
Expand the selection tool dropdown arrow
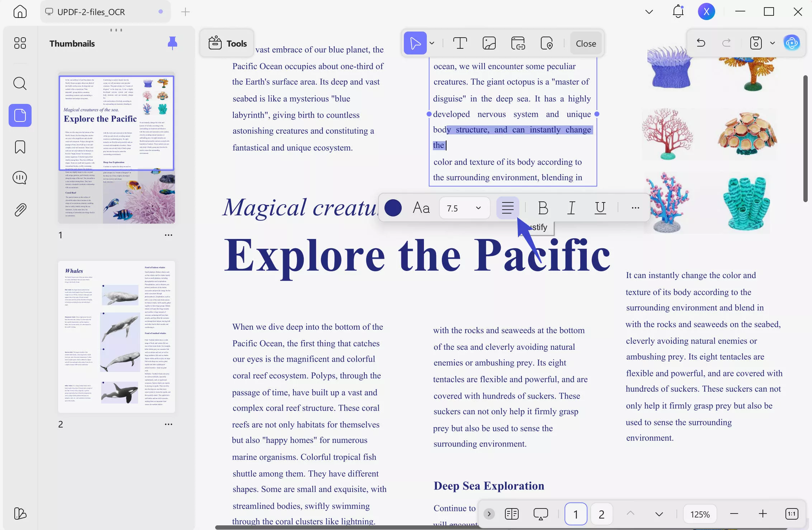[x=432, y=43]
